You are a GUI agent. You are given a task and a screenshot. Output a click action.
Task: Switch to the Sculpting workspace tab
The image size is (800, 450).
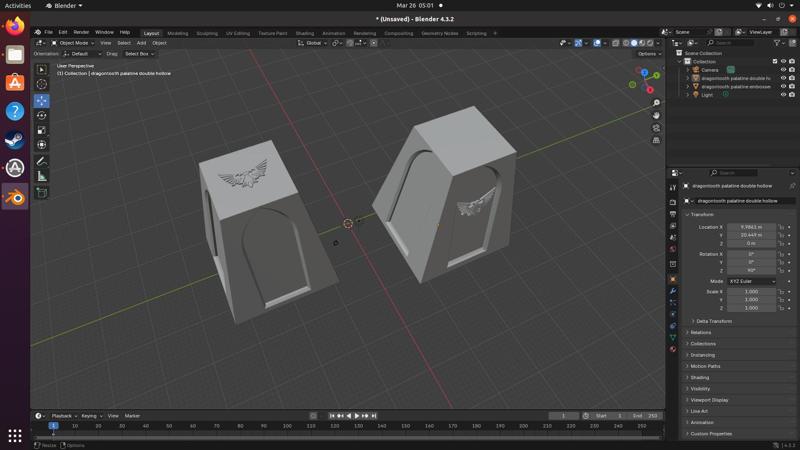(207, 33)
